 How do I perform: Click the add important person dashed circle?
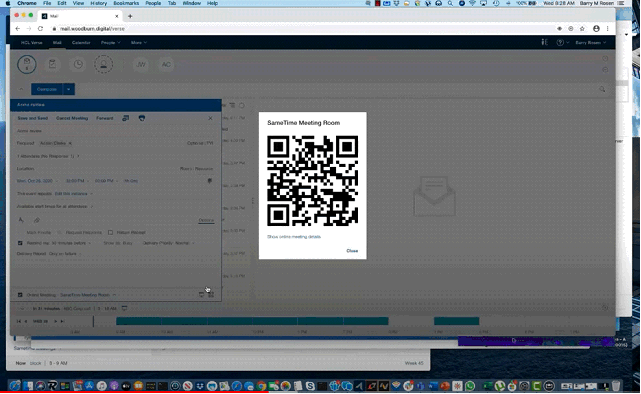(x=103, y=65)
